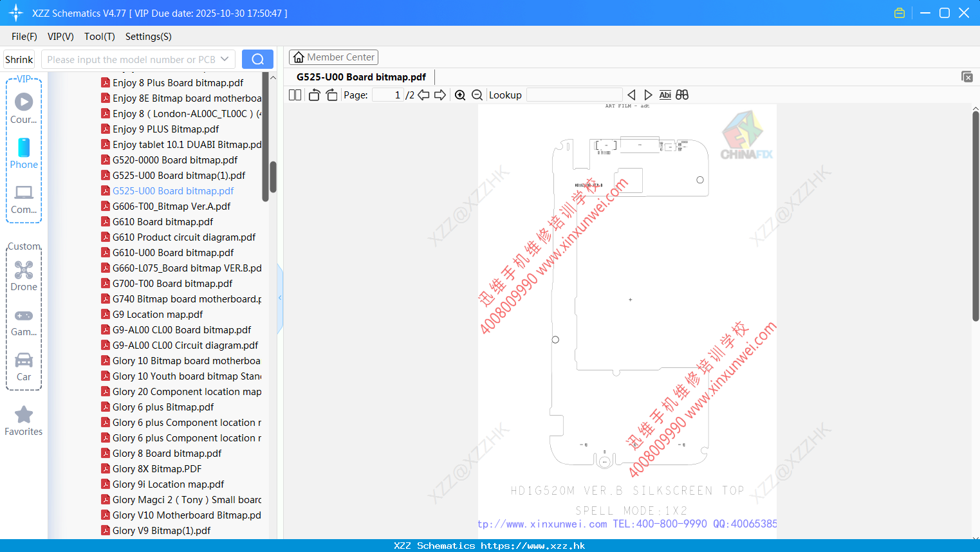Close the document tab panel icon
Viewport: 980px width, 552px height.
point(967,77)
